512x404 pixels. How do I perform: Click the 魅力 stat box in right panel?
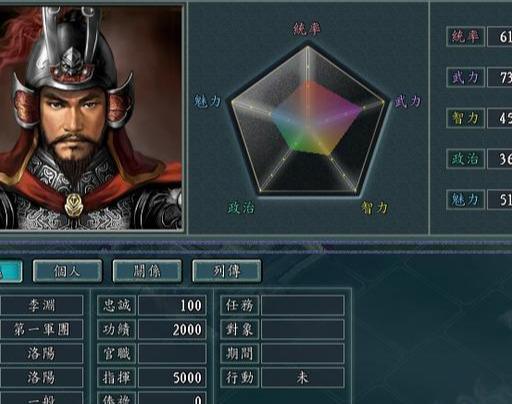(x=465, y=199)
